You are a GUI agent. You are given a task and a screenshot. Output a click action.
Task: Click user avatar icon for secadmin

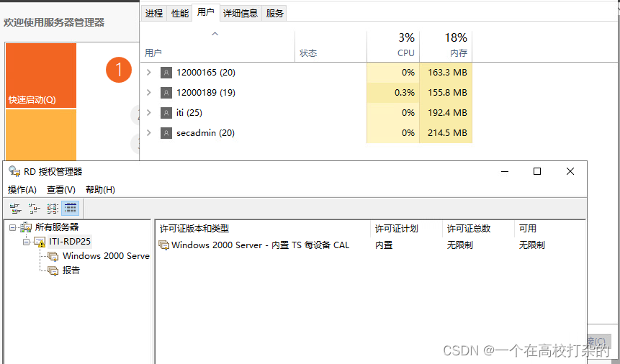(x=166, y=133)
